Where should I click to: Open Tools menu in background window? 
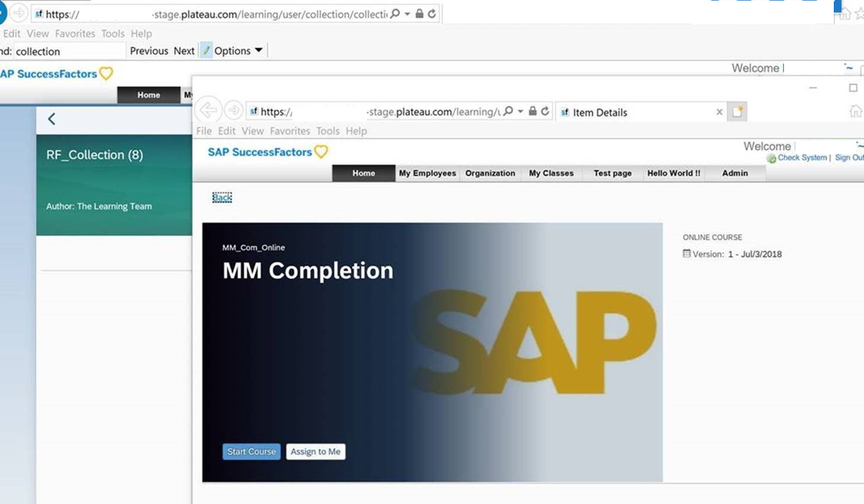click(x=113, y=34)
